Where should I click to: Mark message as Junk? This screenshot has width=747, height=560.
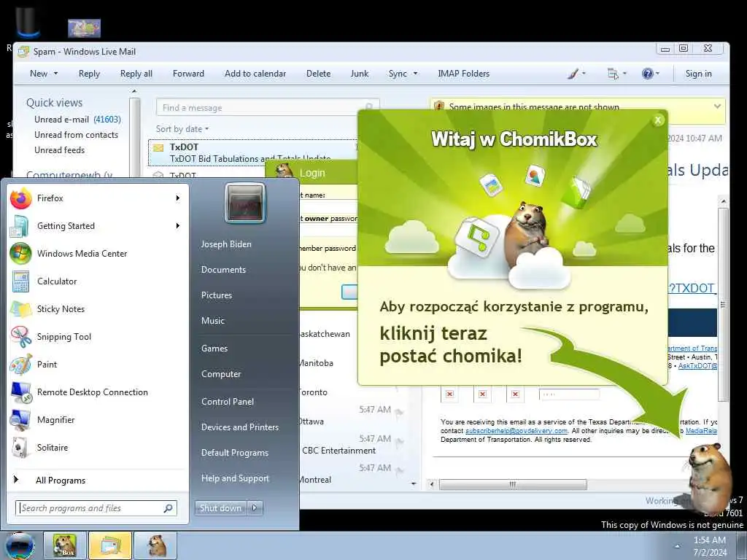[x=359, y=74]
